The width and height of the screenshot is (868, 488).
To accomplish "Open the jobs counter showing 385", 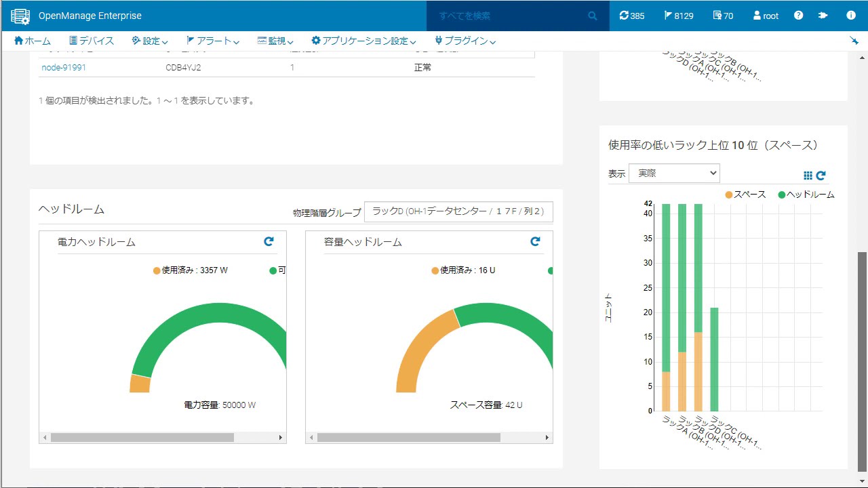I will tap(632, 16).
